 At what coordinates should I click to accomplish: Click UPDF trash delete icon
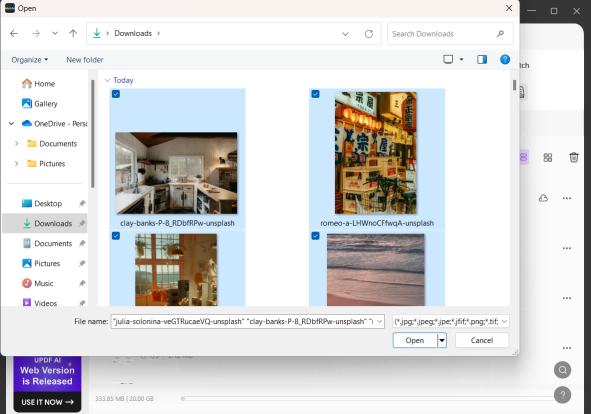pos(574,157)
